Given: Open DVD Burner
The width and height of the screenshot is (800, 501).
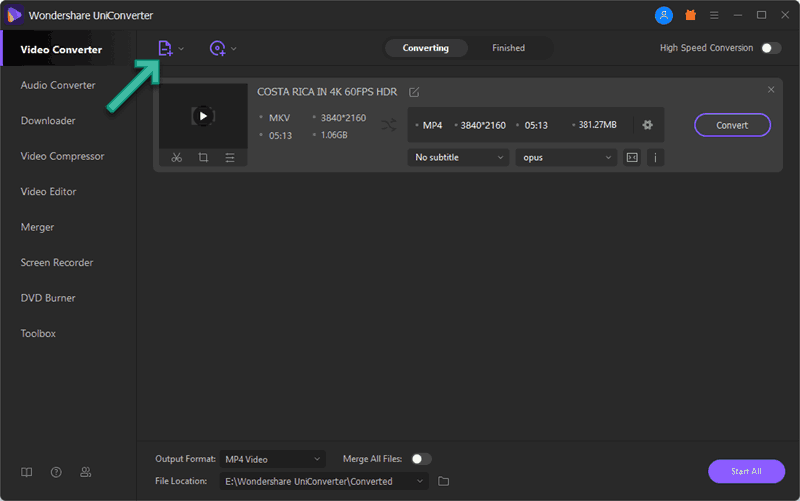Looking at the screenshot, I should coord(48,298).
